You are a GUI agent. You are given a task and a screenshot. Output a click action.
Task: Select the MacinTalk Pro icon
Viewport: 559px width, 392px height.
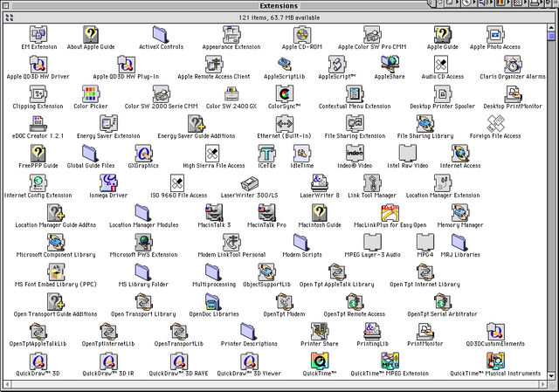click(266, 212)
